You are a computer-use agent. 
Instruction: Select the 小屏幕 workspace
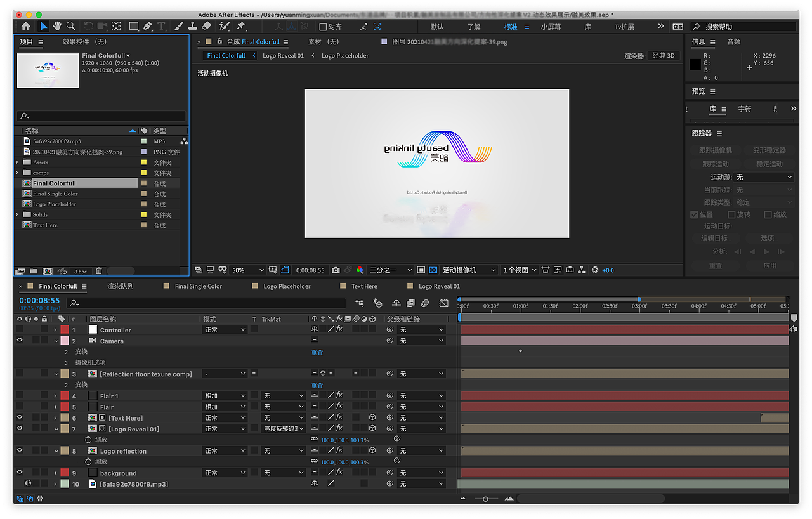(x=551, y=27)
